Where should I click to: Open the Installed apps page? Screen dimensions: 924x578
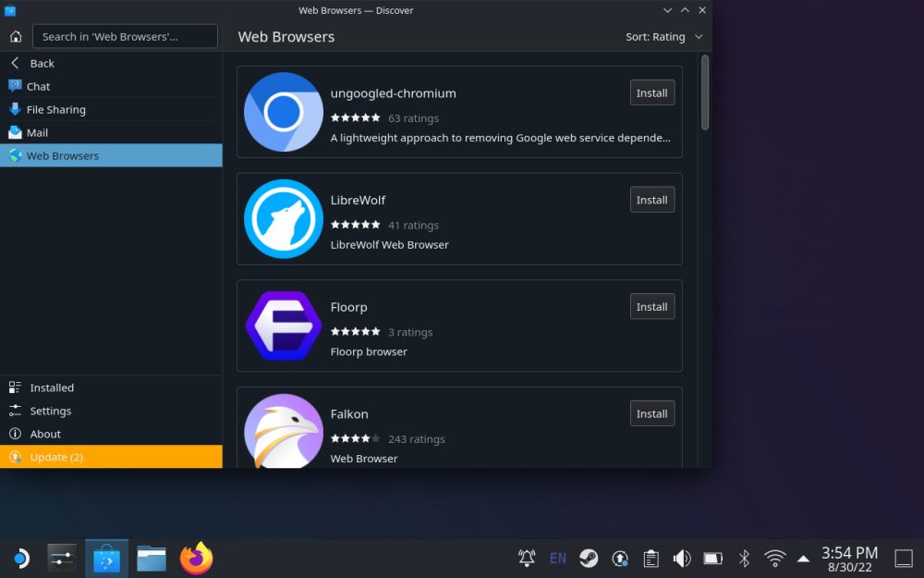click(51, 387)
